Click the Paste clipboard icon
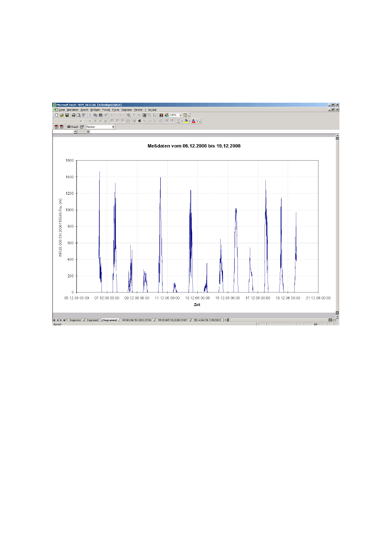The image size is (392, 555). (x=101, y=115)
